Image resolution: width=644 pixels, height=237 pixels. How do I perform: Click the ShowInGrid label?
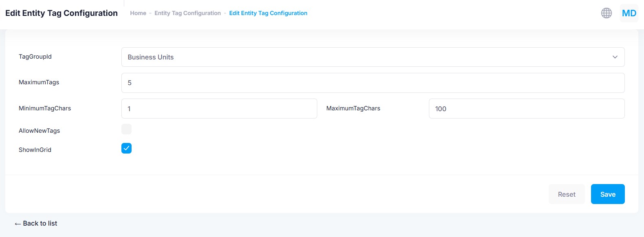coord(35,150)
